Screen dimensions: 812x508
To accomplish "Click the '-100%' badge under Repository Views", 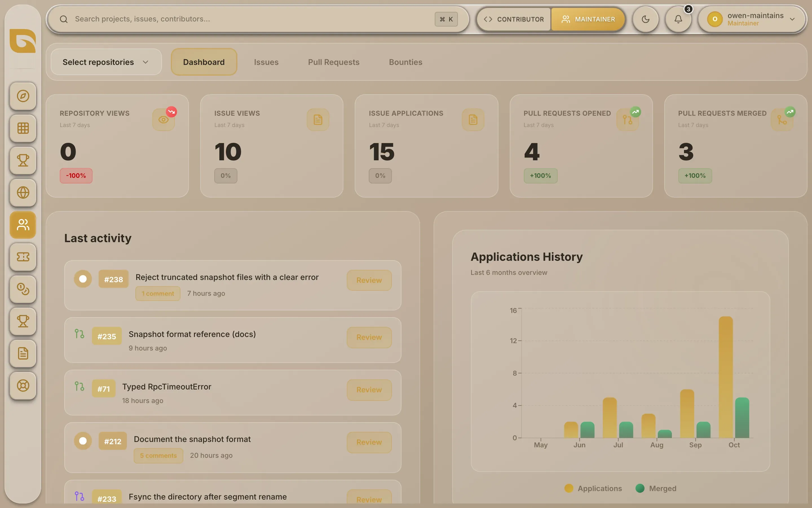I will pyautogui.click(x=76, y=176).
